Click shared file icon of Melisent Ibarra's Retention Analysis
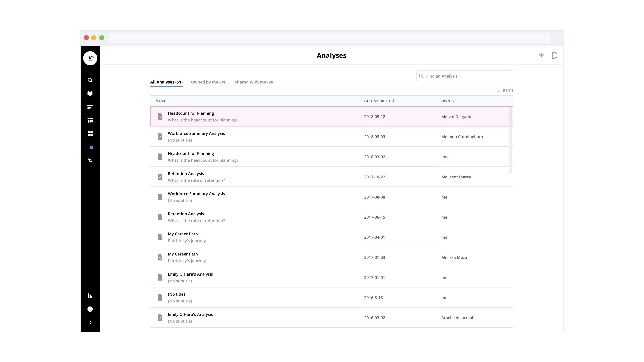This screenshot has width=644, height=362. pos(160,177)
